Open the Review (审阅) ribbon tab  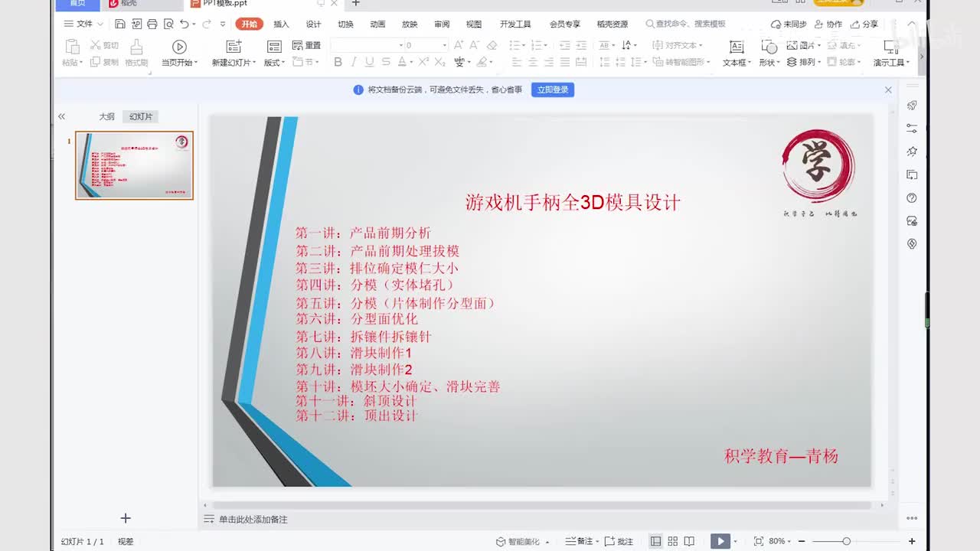click(442, 24)
